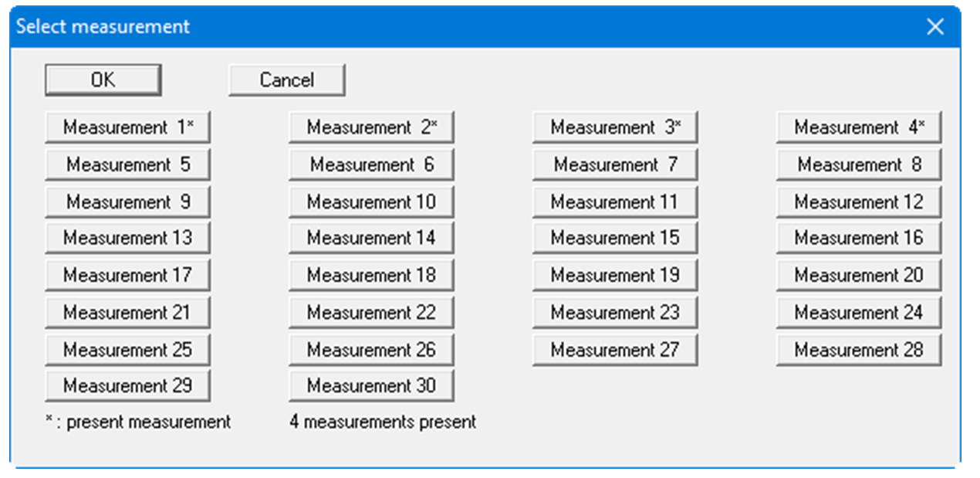This screenshot has width=980, height=478.
Task: Click Measurement 19
Action: coord(615,275)
